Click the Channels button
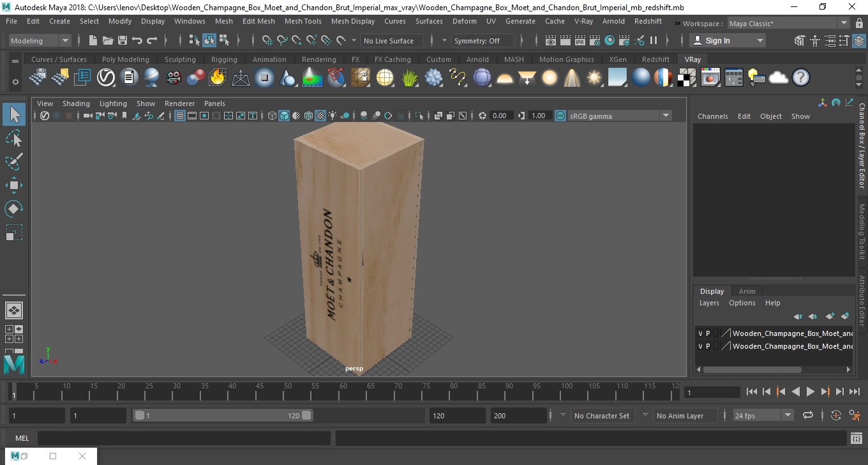The image size is (868, 465). pos(712,116)
